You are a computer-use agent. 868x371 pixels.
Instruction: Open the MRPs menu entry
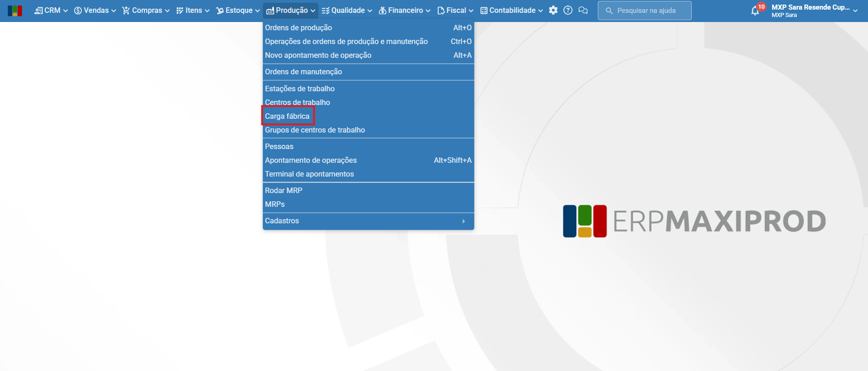pyautogui.click(x=368, y=204)
